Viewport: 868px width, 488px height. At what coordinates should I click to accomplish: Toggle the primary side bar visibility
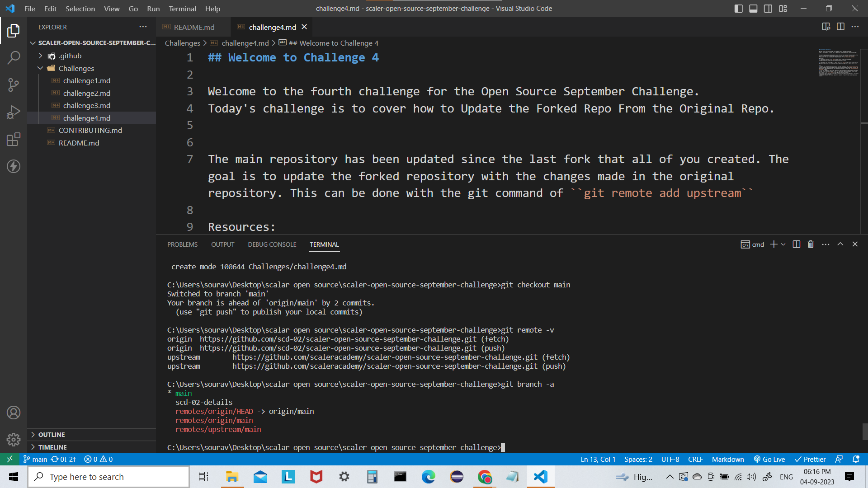[738, 8]
